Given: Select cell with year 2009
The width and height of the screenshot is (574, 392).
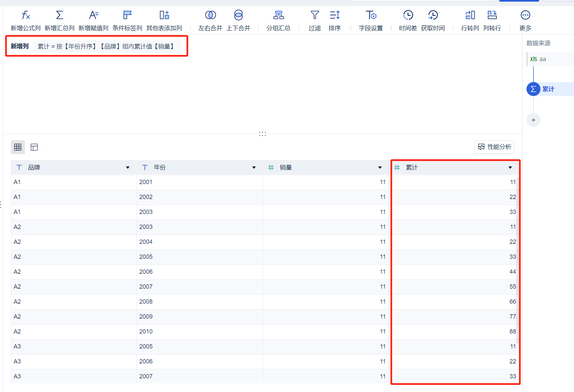Looking at the screenshot, I should 200,317.
